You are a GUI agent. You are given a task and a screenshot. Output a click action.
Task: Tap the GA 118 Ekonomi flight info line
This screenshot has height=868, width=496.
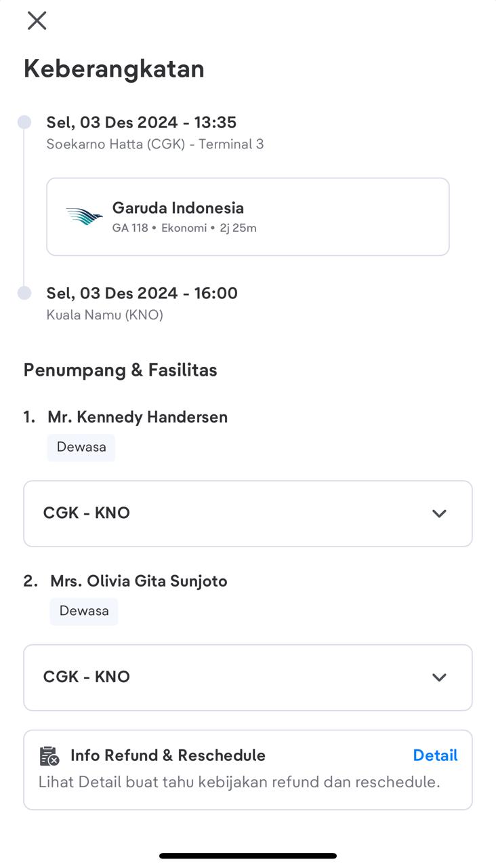184,228
